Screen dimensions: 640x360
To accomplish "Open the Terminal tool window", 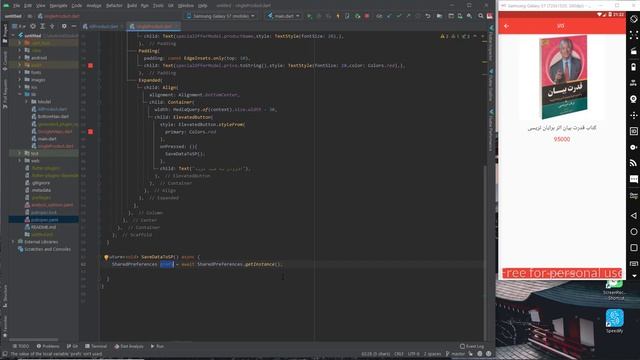I will point(96,346).
